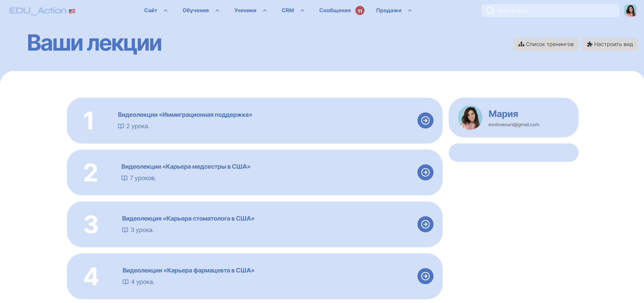Open «Иммиграционная поддержка» lecture title link

(185, 115)
